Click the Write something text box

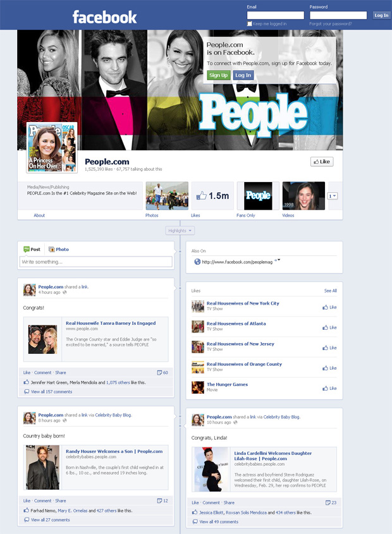click(95, 262)
